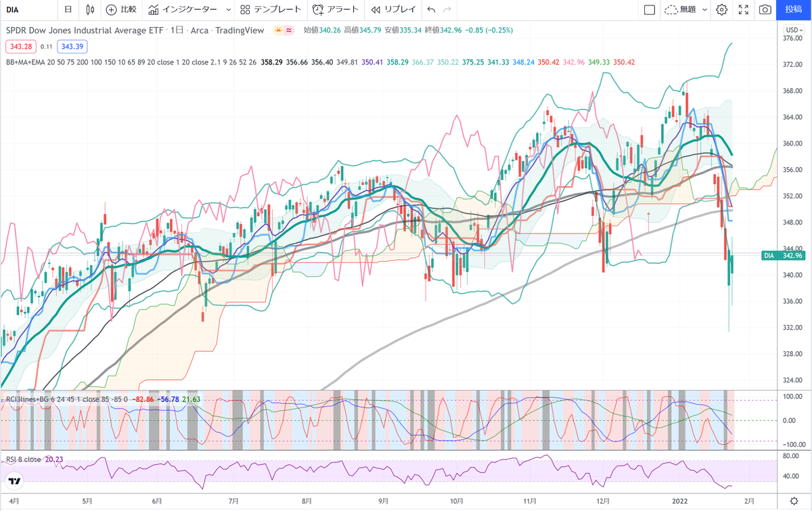Click the 始値340.26 open value
This screenshot has height=511, width=812.
coord(321,30)
